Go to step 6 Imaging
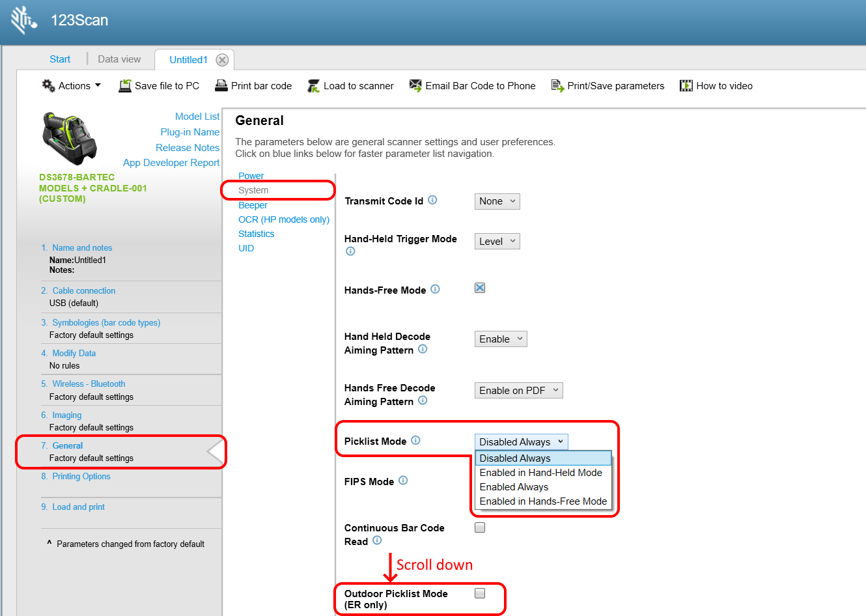866x616 pixels. pos(66,415)
